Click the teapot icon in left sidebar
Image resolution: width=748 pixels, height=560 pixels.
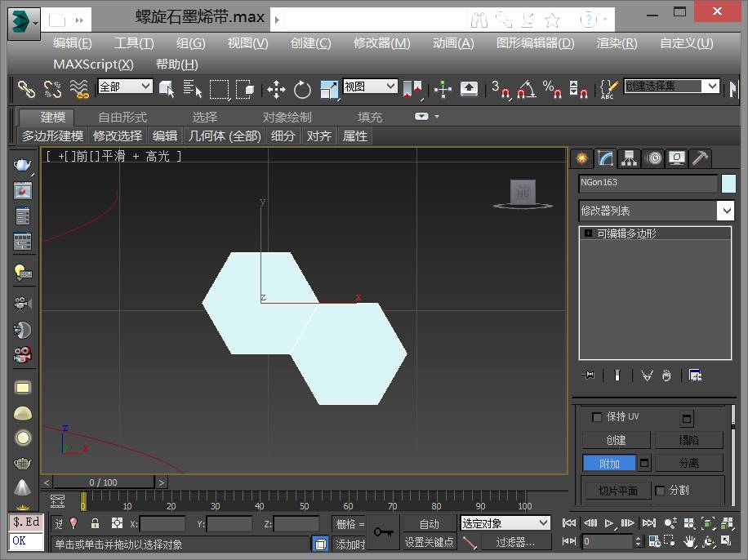[x=23, y=165]
